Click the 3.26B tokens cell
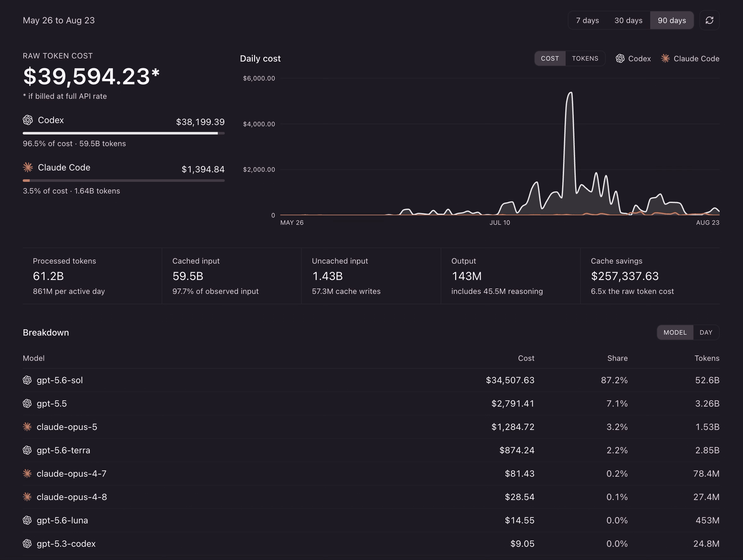This screenshot has width=743, height=560. pyautogui.click(x=707, y=403)
